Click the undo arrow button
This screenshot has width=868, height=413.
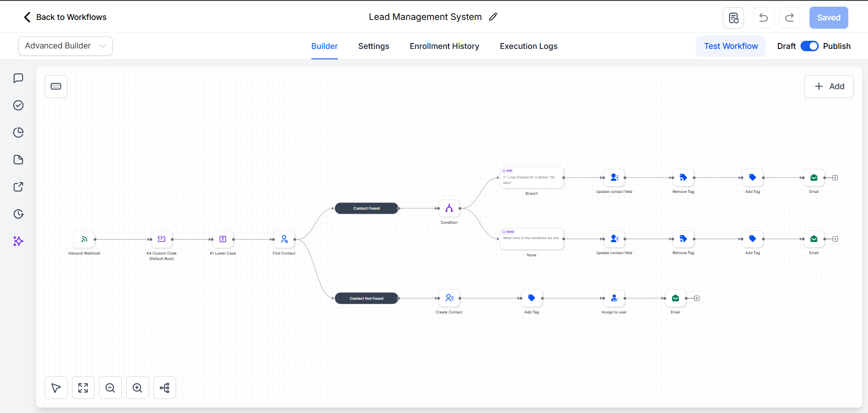tap(763, 18)
